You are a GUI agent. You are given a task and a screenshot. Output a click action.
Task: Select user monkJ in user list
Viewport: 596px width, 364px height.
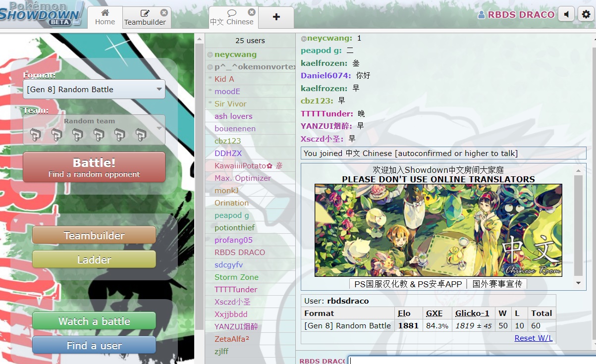[250, 191]
